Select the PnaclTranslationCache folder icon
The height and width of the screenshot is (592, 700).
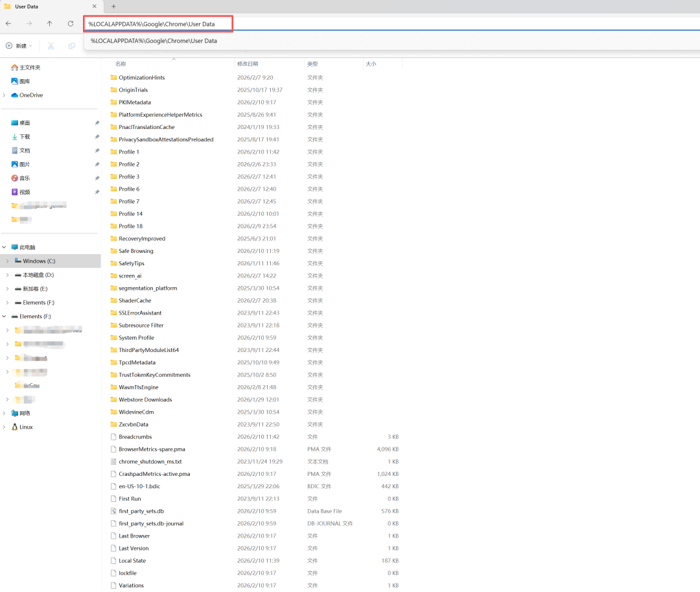114,127
